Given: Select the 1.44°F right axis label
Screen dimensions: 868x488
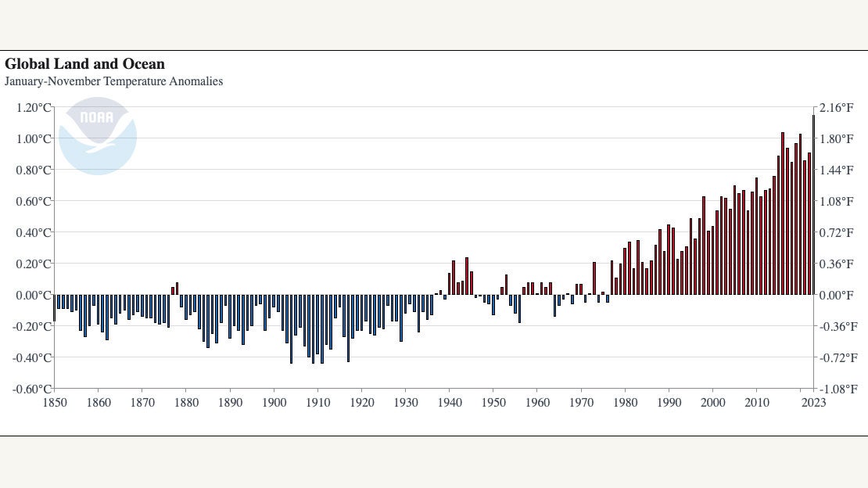Looking at the screenshot, I should click(836, 170).
